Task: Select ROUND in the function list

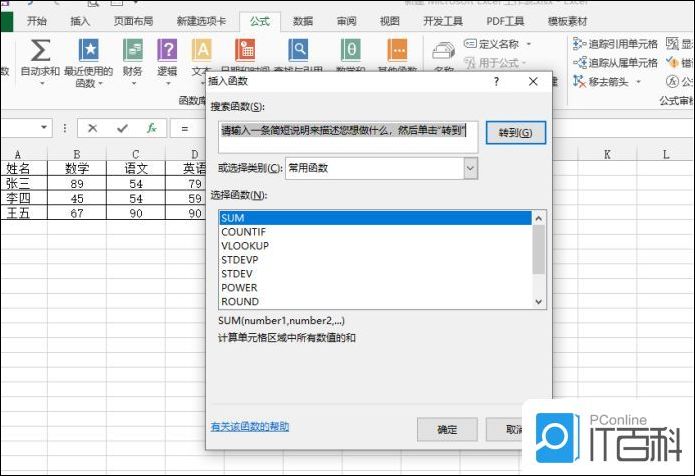Action: [x=375, y=301]
